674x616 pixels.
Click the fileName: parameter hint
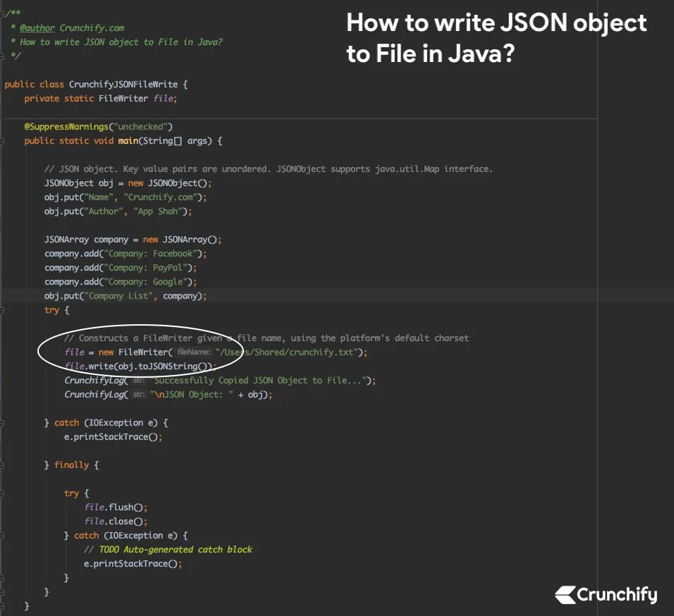[x=193, y=352]
